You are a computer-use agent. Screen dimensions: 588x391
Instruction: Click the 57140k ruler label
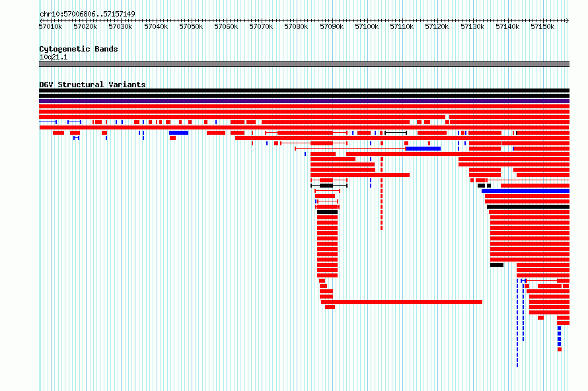tap(507, 26)
